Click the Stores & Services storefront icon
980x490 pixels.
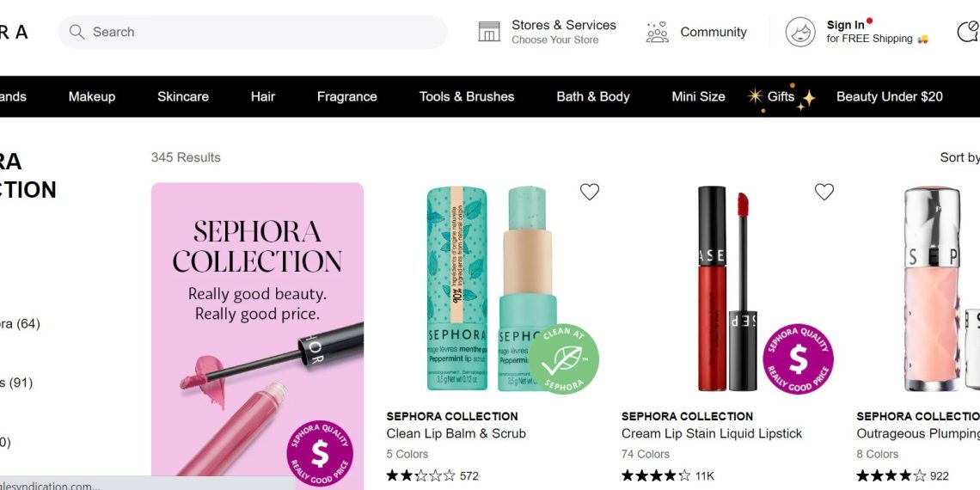(489, 32)
